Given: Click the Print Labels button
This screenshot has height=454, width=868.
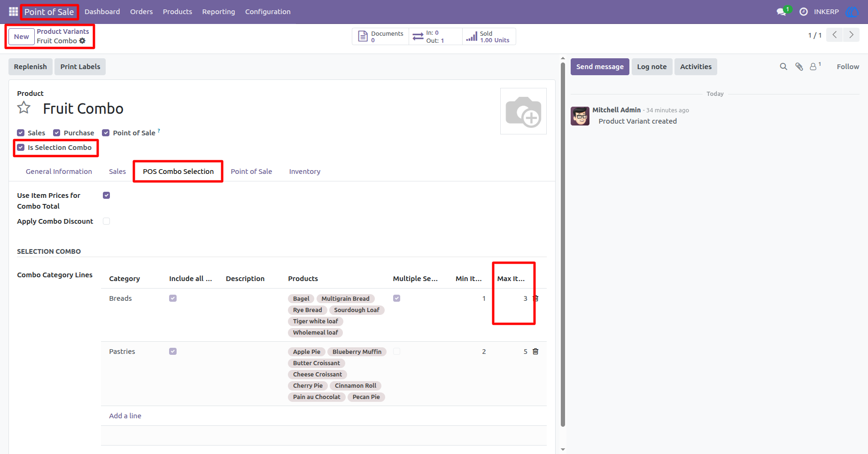Looking at the screenshot, I should point(80,67).
